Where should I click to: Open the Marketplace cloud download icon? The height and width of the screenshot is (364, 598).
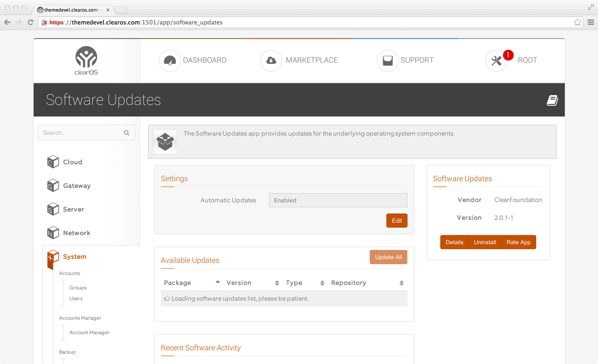tap(271, 60)
